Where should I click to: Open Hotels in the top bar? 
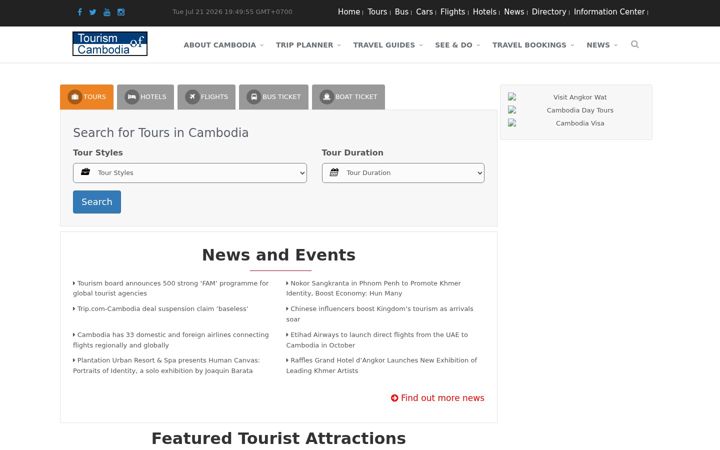[x=485, y=12]
